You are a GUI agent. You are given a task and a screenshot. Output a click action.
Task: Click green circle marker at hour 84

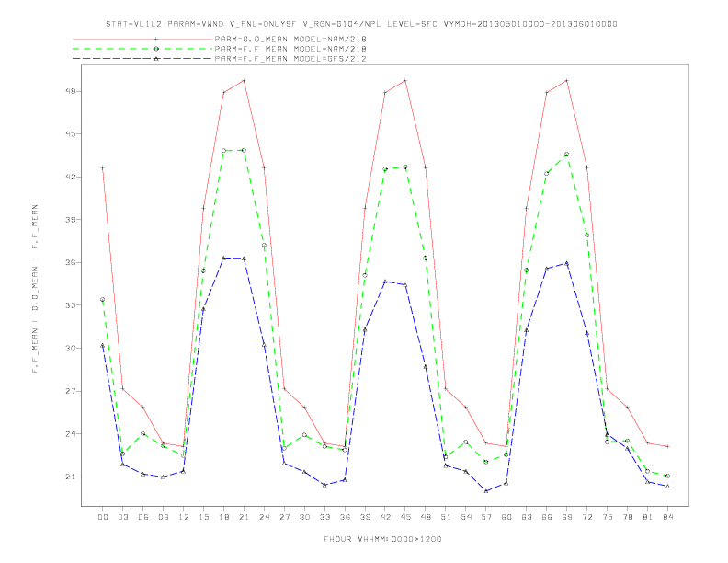(x=668, y=476)
